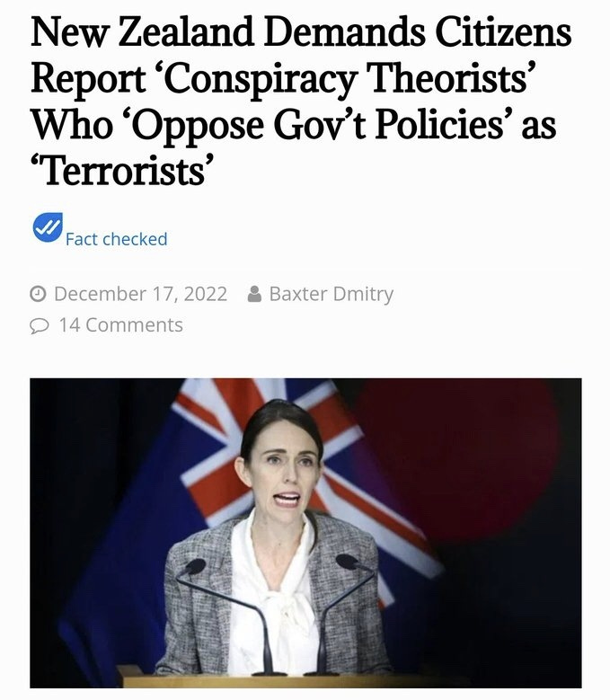Jump to the 14 Comments section
The image size is (610, 700).
click(121, 325)
